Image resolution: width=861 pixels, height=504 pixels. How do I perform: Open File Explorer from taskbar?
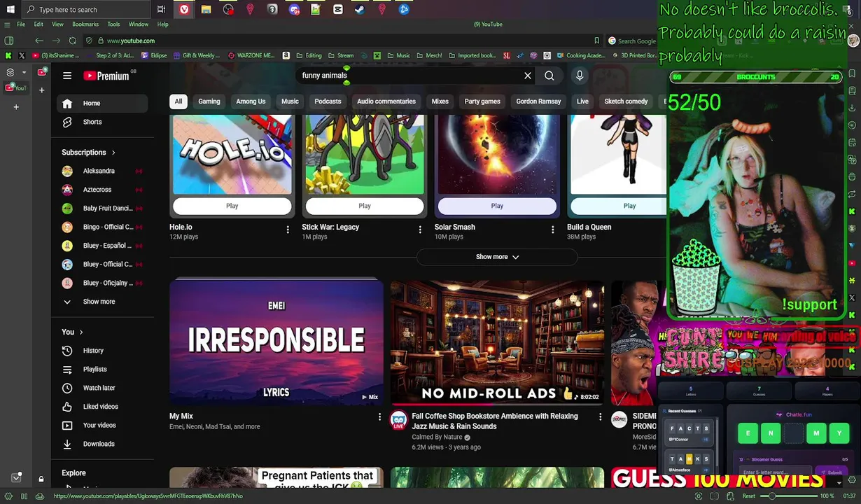[206, 9]
